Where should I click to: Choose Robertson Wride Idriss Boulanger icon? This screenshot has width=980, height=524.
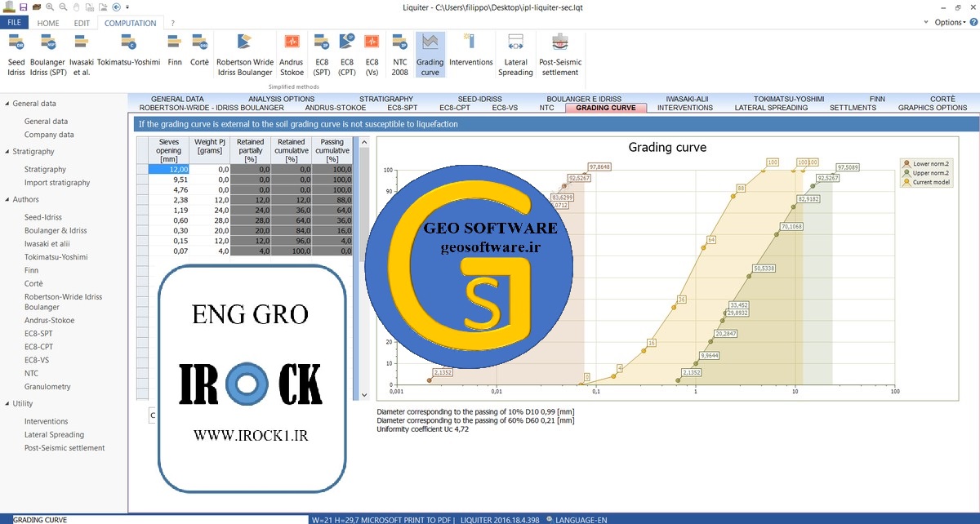[x=244, y=42]
